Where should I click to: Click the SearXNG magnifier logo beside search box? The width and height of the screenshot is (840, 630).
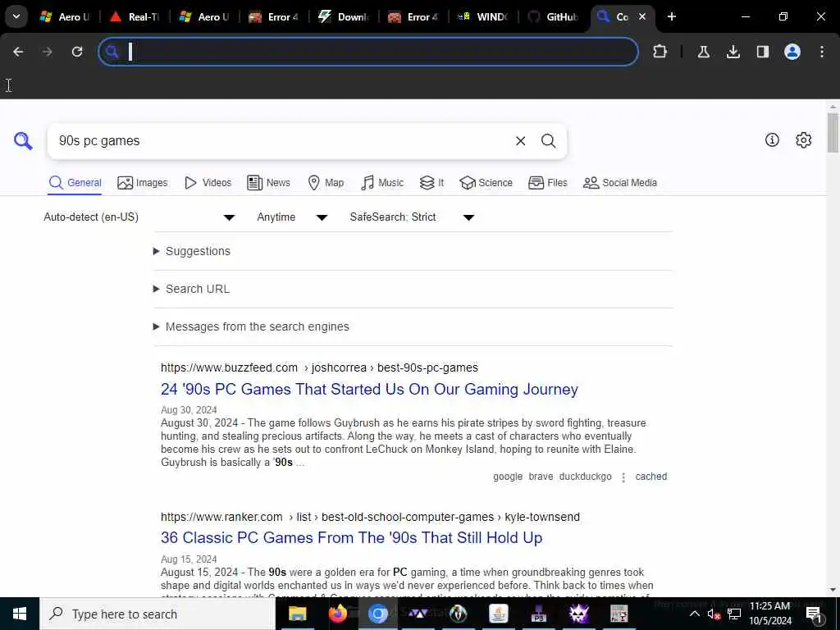23,141
